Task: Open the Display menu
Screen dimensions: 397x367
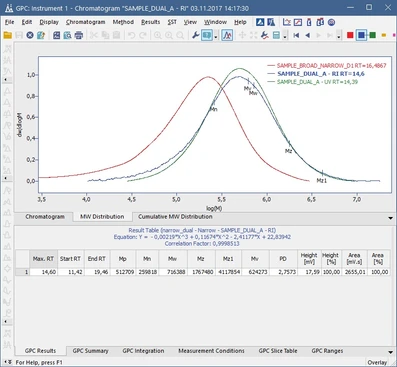Action: click(49, 22)
